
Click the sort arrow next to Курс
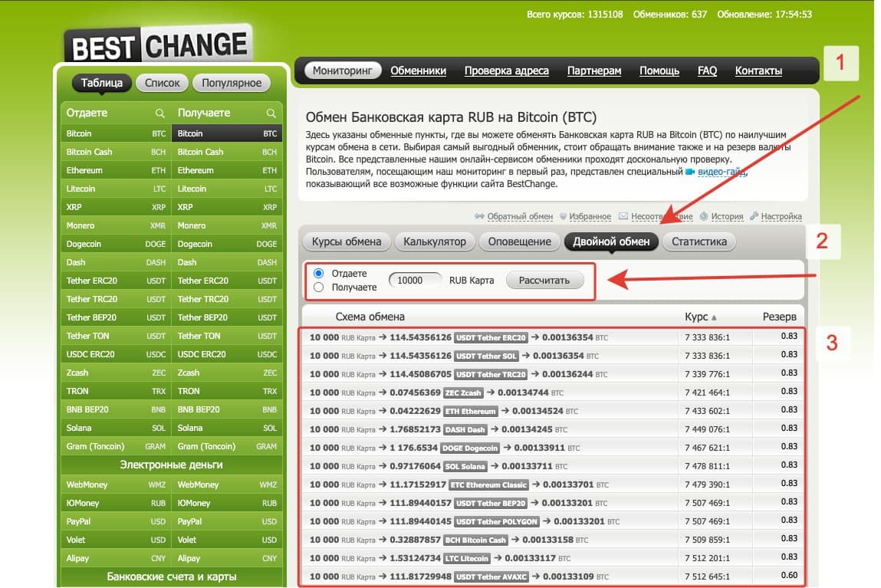(714, 318)
